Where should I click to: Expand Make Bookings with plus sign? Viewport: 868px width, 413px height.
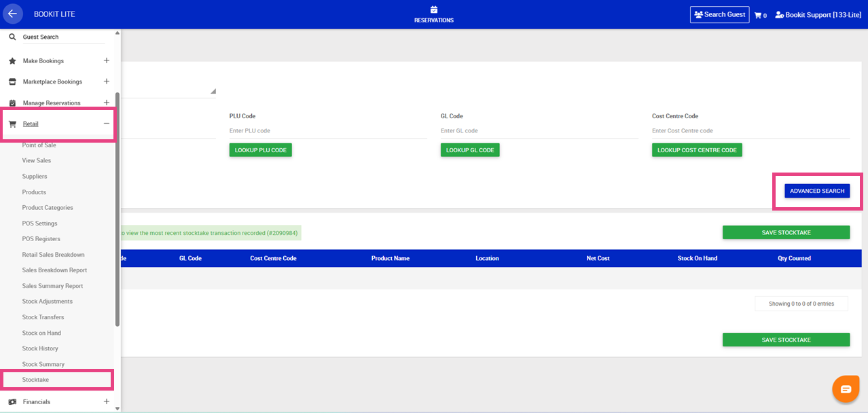(x=107, y=60)
